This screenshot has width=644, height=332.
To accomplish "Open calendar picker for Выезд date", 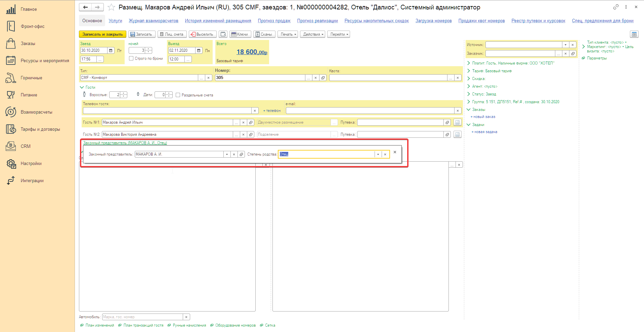I will tap(199, 50).
